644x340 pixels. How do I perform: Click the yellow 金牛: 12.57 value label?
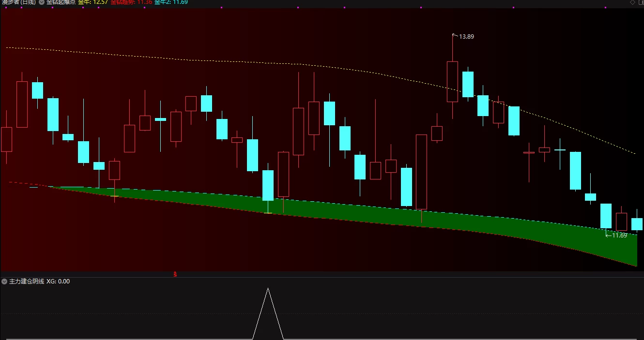click(92, 2)
